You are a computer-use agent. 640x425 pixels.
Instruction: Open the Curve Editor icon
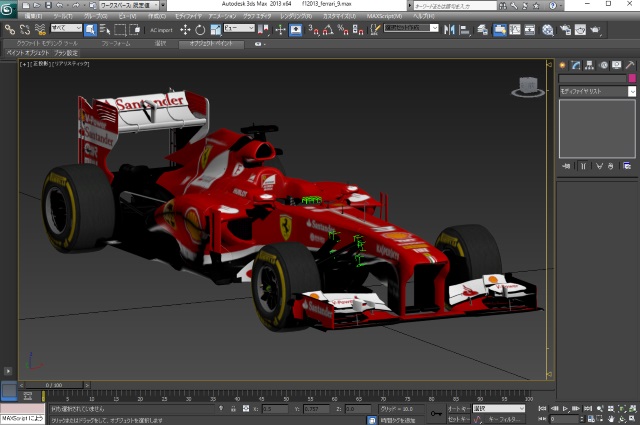pyautogui.click(x=515, y=30)
